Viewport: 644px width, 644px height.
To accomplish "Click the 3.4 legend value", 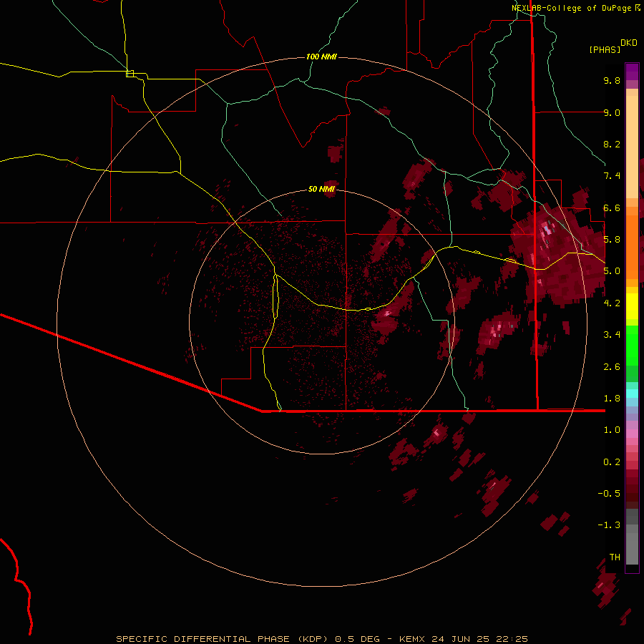I will pos(612,335).
